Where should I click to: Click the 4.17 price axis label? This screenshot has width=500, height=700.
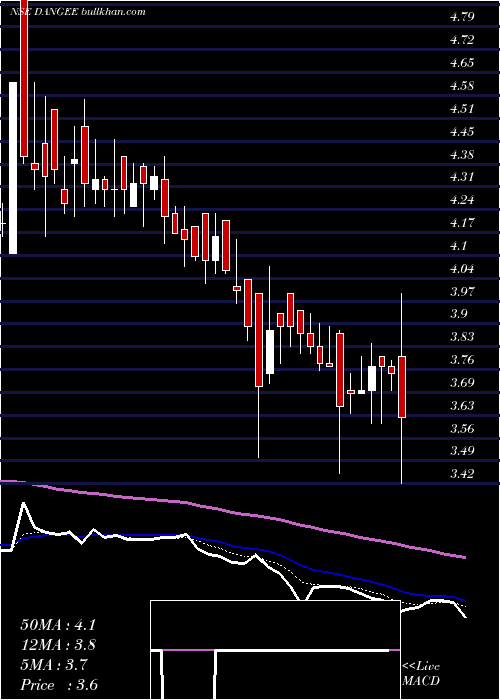pyautogui.click(x=462, y=222)
